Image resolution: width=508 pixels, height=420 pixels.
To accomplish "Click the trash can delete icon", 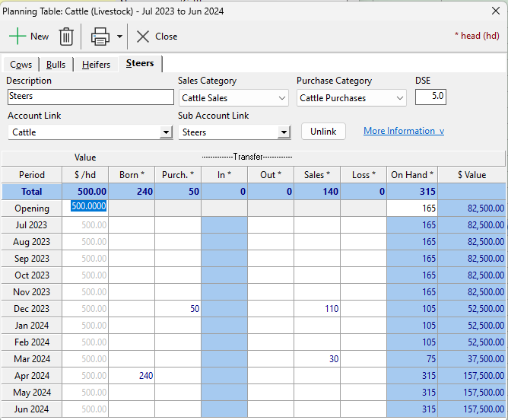I will click(x=67, y=37).
